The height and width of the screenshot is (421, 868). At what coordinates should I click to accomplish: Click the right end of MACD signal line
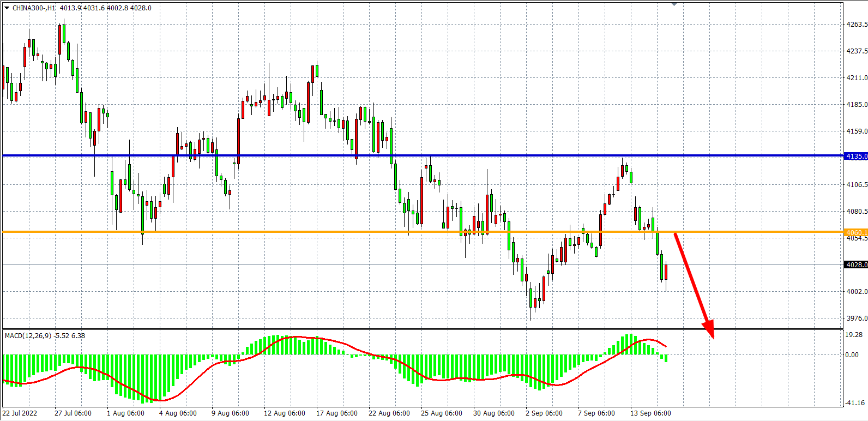665,346
